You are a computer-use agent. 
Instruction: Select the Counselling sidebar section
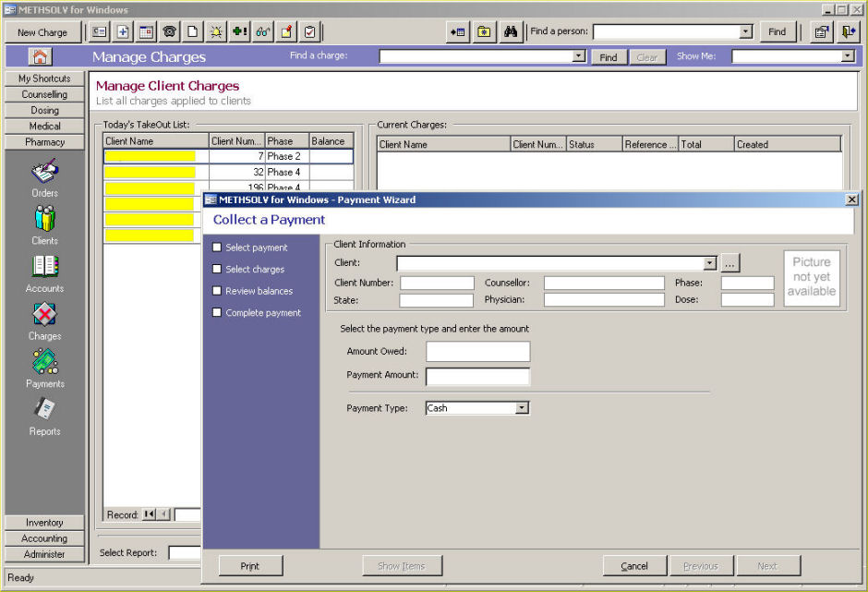coord(44,94)
